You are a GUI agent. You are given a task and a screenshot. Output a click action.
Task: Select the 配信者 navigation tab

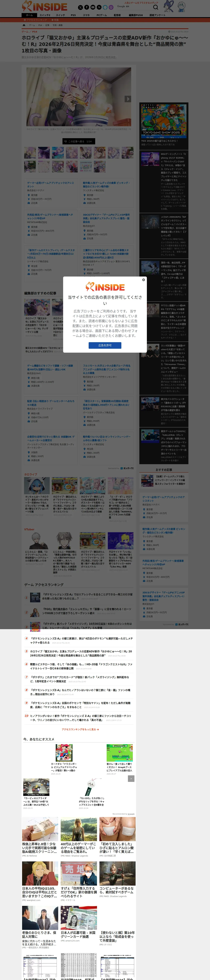pos(117,15)
